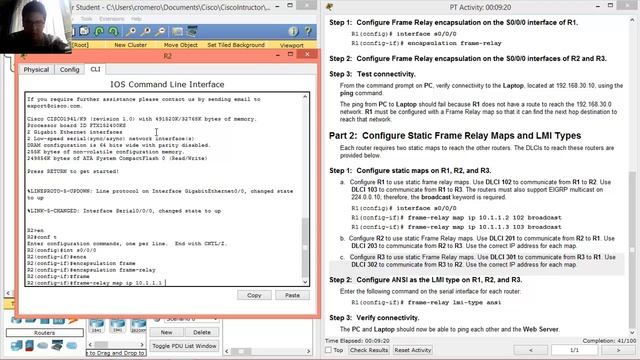Viewport: 640px width, 360px height.
Task: Select the connections lightning bolt icon
Action: 73,320
